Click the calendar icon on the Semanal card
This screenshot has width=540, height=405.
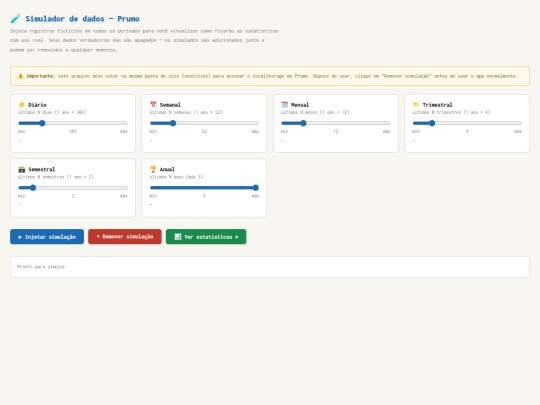[153, 105]
